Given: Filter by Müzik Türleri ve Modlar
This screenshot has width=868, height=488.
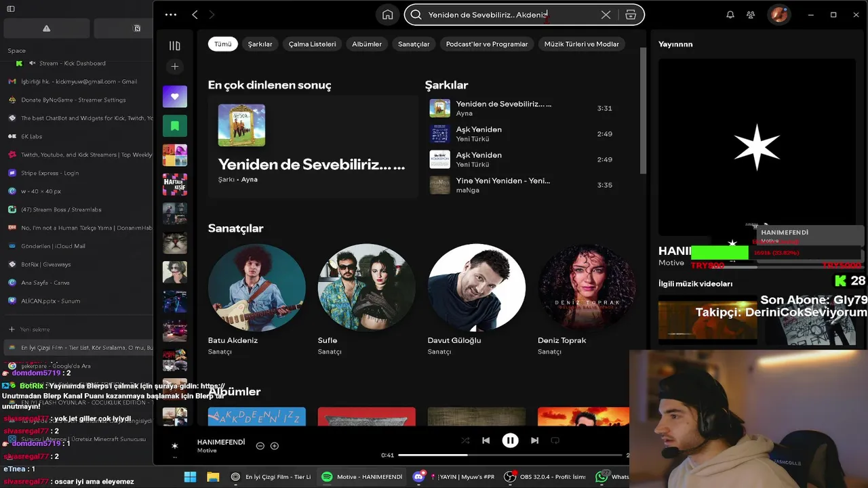Looking at the screenshot, I should pyautogui.click(x=581, y=44).
